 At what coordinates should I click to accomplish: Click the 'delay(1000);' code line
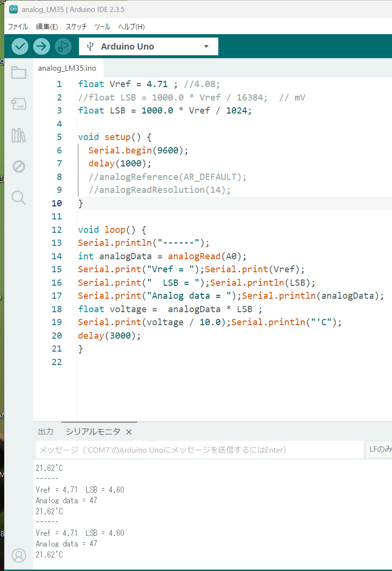point(120,164)
